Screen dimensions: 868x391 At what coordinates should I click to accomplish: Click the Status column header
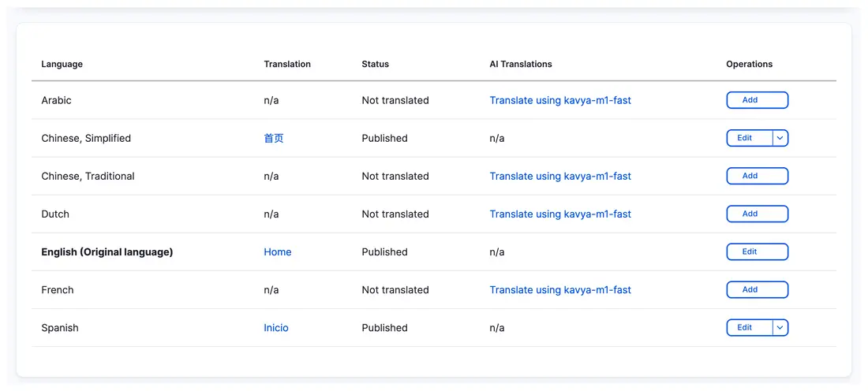point(376,64)
